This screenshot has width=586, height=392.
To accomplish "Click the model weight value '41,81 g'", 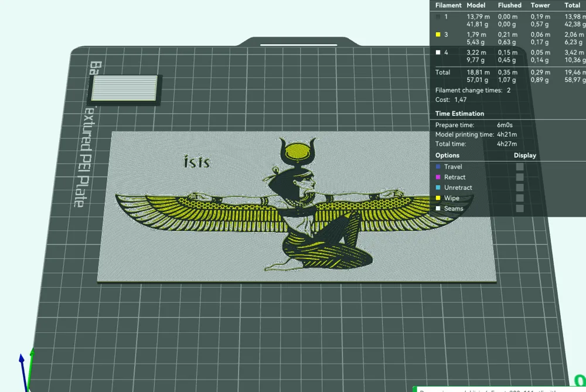I will 477,24.
